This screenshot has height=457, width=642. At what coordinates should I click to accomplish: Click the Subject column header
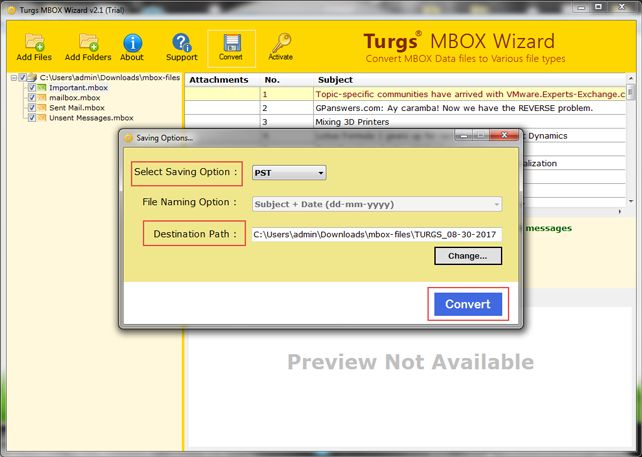click(470, 80)
